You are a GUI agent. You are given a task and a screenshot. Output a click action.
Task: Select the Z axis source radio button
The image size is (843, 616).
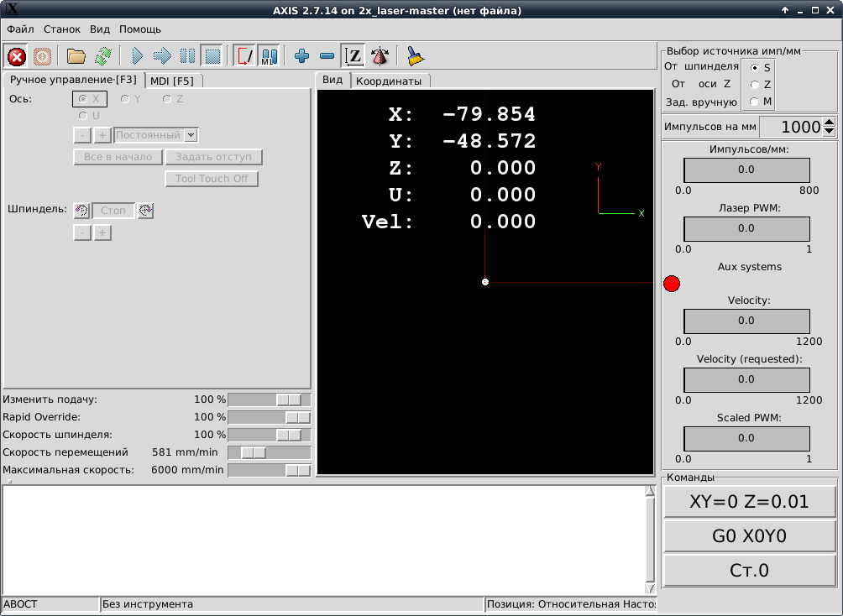pyautogui.click(x=756, y=85)
